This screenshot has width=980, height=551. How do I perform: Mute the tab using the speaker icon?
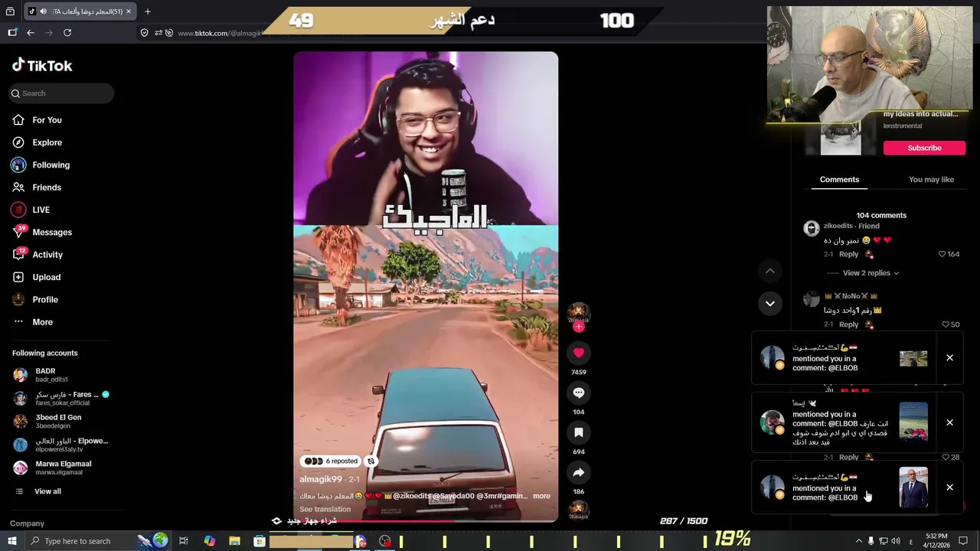pos(43,11)
